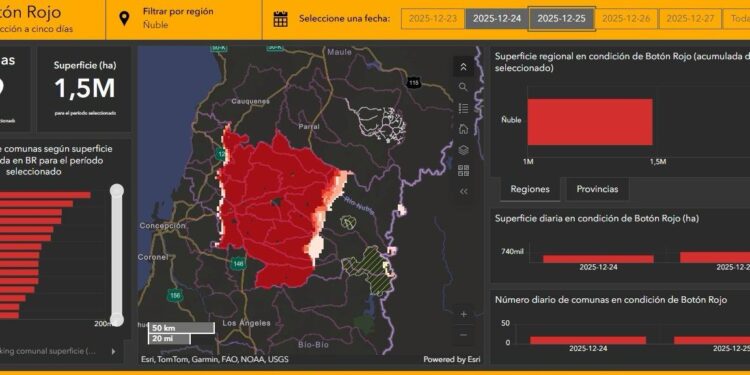
Task: Select date 2025-12-26
Action: [x=626, y=19]
